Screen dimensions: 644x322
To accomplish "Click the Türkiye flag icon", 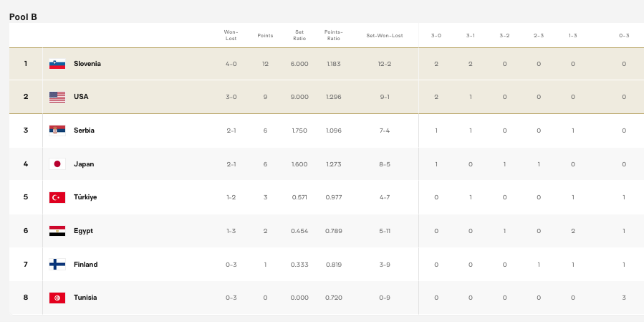I will pos(57,197).
